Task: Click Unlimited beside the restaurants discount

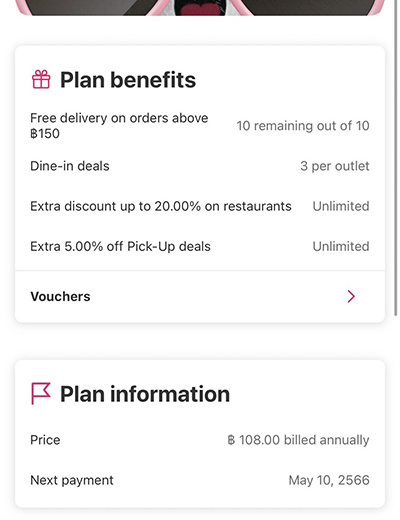Action: point(341,206)
